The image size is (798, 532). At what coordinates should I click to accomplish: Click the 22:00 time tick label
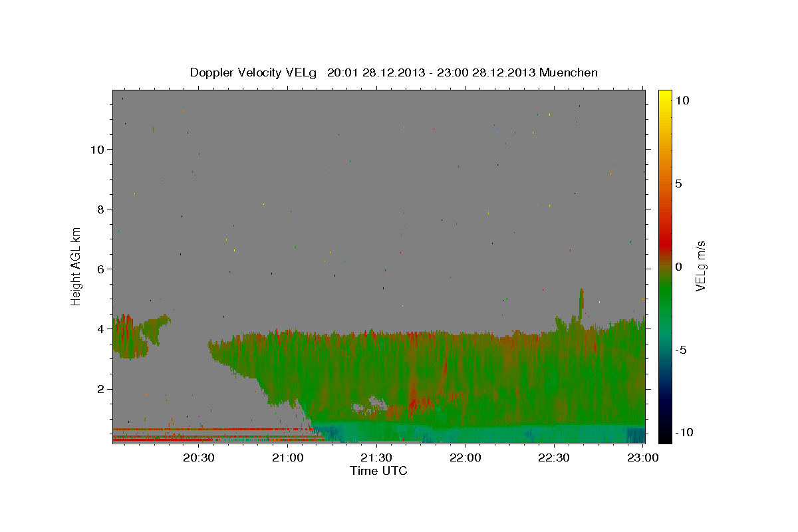click(465, 458)
